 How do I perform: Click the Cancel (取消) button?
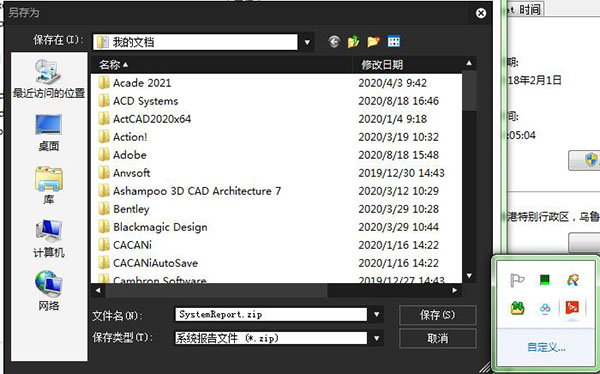coord(438,338)
